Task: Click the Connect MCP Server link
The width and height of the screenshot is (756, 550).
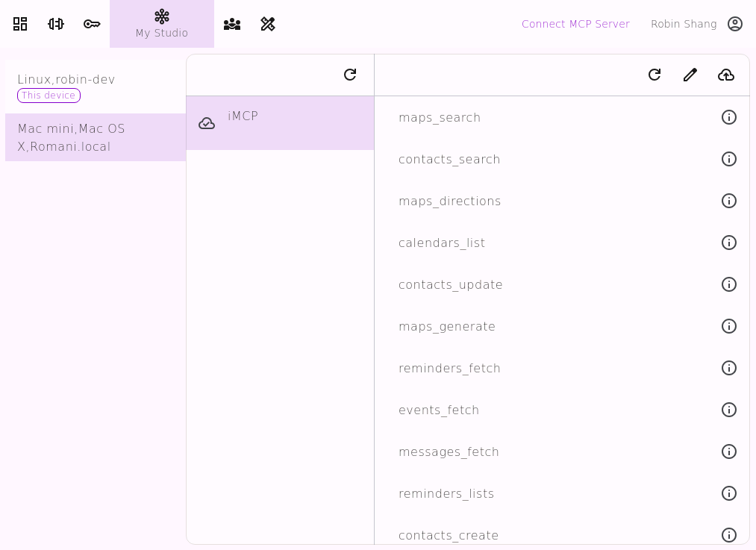Action: pyautogui.click(x=575, y=24)
